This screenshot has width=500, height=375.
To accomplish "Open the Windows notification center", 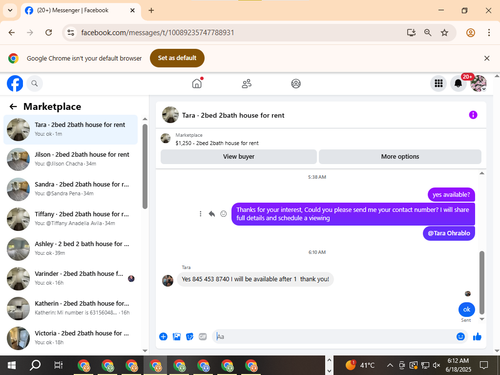I will (484, 366).
